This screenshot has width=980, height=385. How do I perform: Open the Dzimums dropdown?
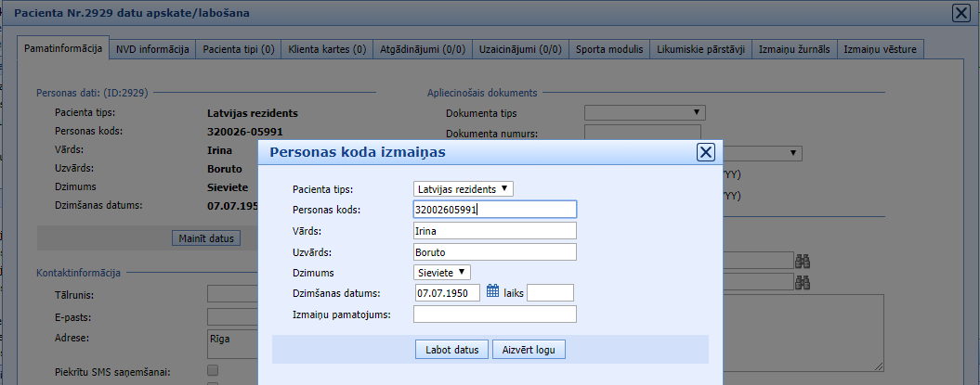point(442,272)
